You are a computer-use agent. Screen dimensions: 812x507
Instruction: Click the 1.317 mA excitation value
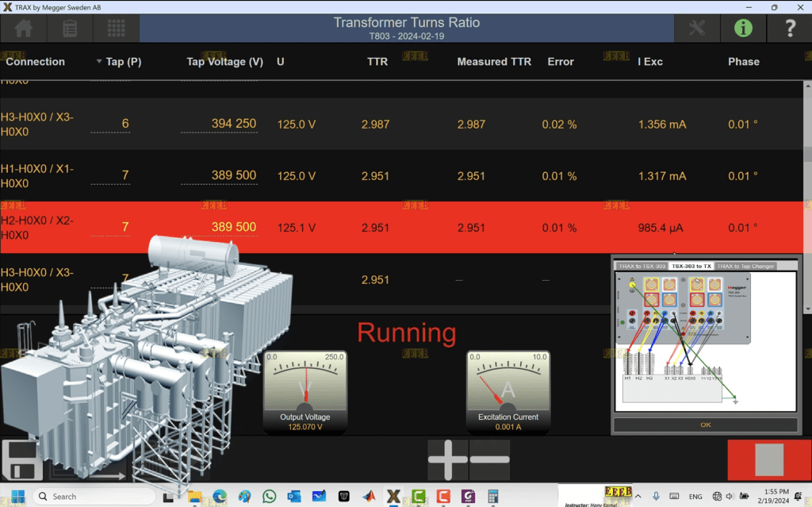662,176
